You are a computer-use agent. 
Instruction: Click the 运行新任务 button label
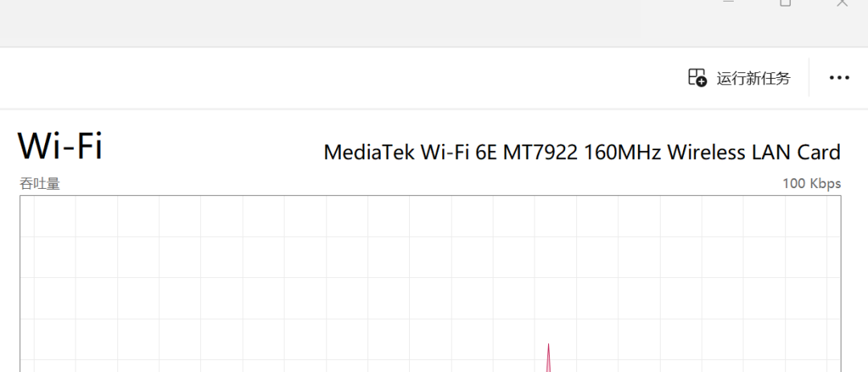pos(753,78)
